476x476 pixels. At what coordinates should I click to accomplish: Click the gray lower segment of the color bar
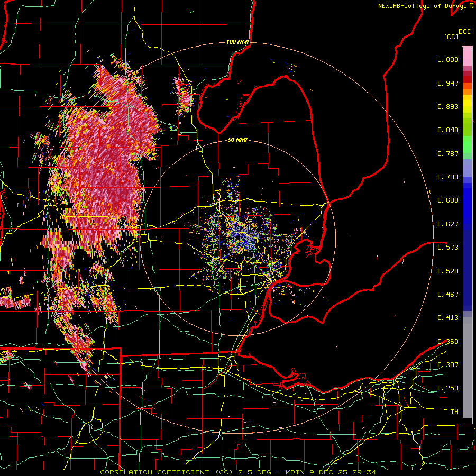coord(467,368)
